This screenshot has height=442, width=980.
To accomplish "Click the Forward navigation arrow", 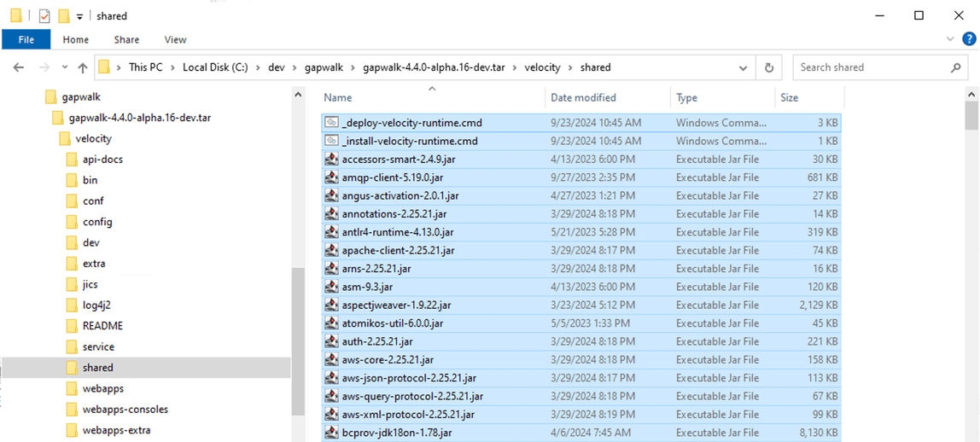I will (x=44, y=67).
